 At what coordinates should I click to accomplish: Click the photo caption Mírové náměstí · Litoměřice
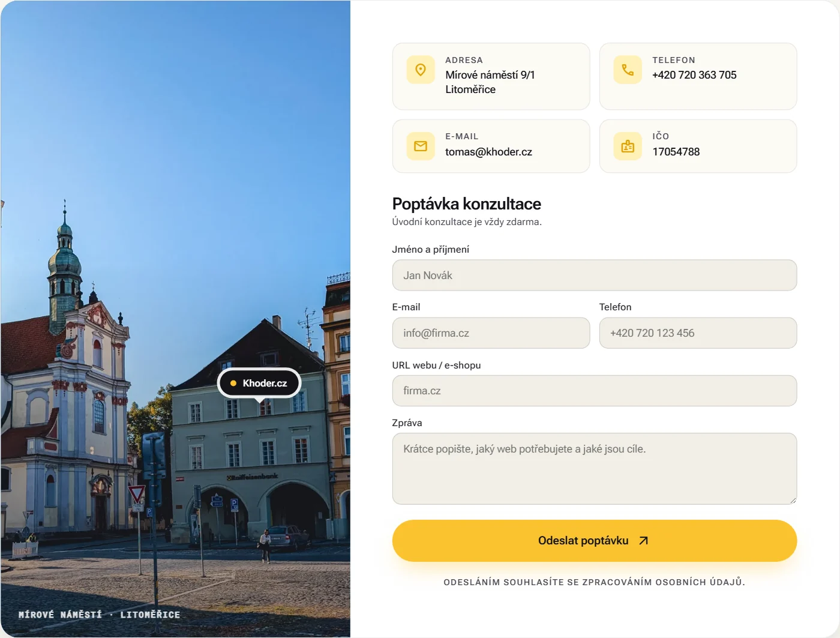click(100, 615)
